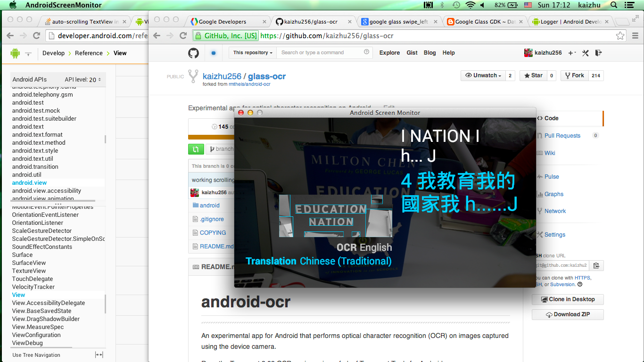The height and width of the screenshot is (362, 644).
Task: Open Notification Center in menu bar
Action: point(629,5)
